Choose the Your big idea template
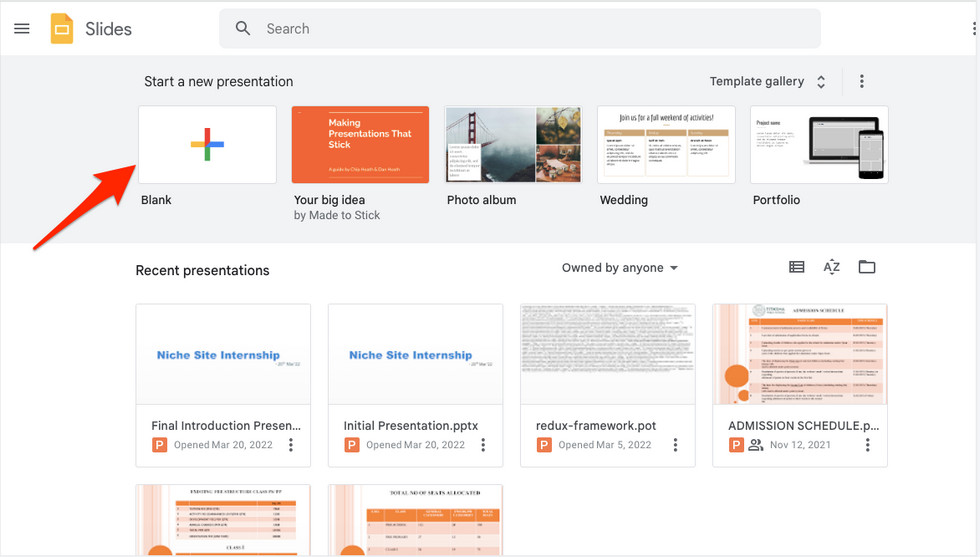 click(x=361, y=144)
